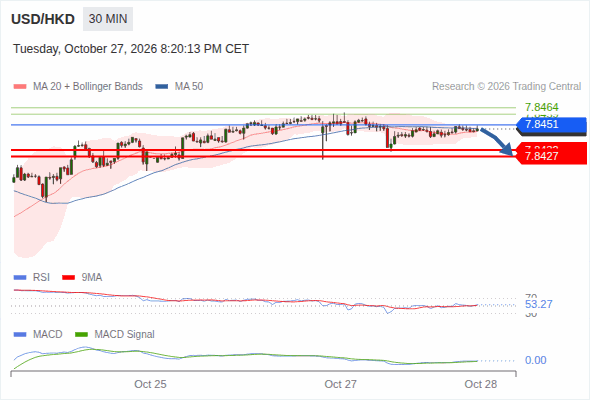The image size is (590, 400).
Task: Click the date line 'Tuesday, October 27, 2026 8:20:13 PM CET'
Action: (x=131, y=49)
